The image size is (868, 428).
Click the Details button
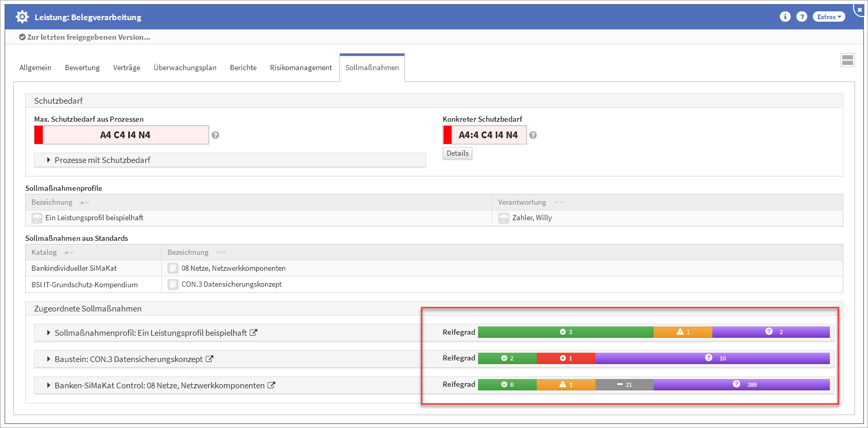[457, 153]
